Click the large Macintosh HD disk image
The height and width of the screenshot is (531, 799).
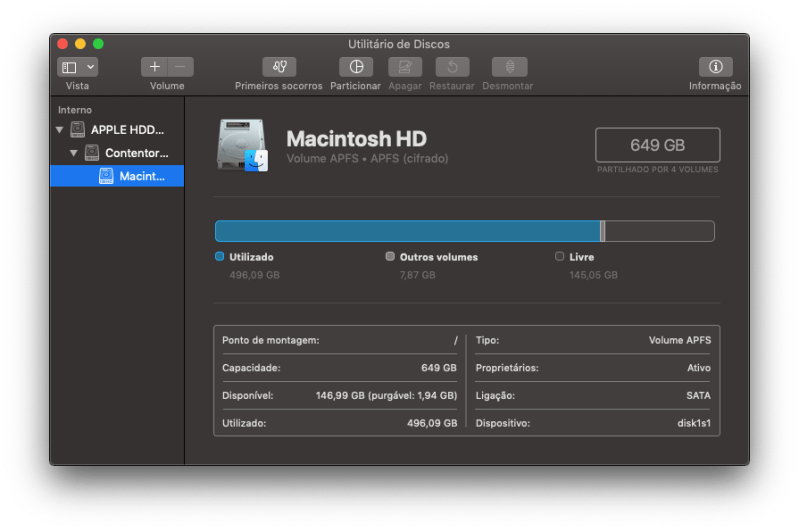(243, 145)
